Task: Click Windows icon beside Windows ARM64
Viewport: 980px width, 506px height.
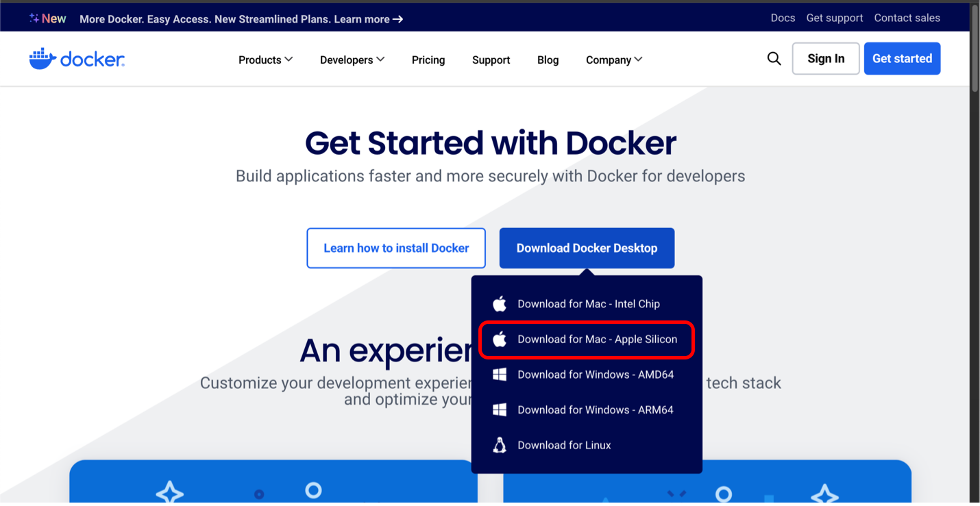Action: [500, 410]
